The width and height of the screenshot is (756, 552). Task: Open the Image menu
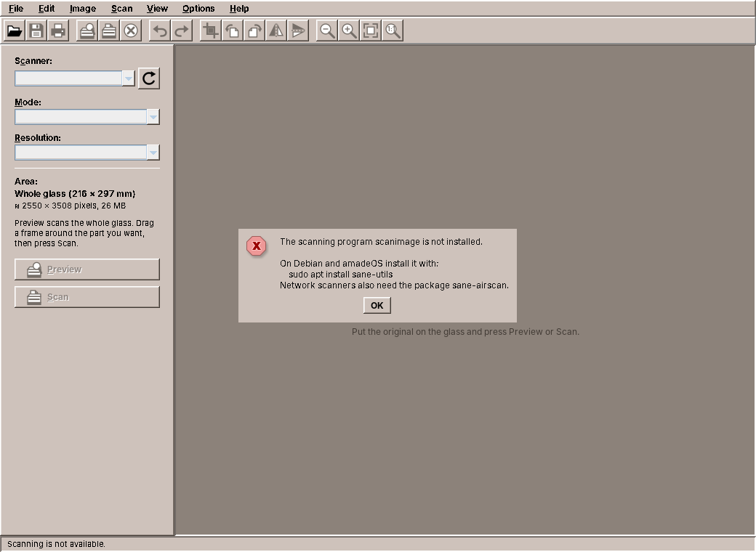(82, 9)
